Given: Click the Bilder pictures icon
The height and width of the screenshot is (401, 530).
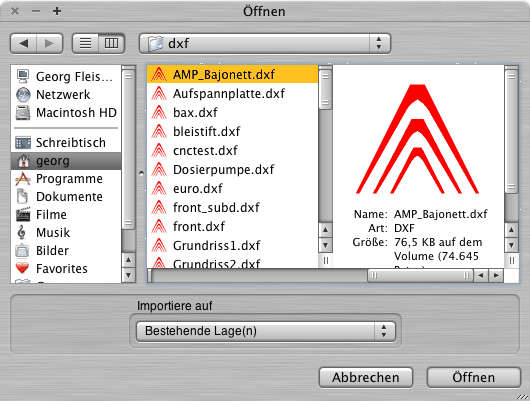Looking at the screenshot, I should tap(22, 251).
